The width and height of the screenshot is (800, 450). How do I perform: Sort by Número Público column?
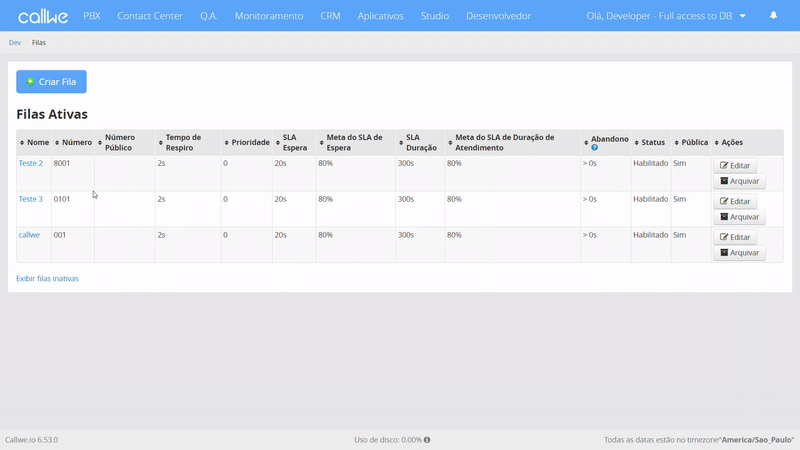[x=124, y=142]
